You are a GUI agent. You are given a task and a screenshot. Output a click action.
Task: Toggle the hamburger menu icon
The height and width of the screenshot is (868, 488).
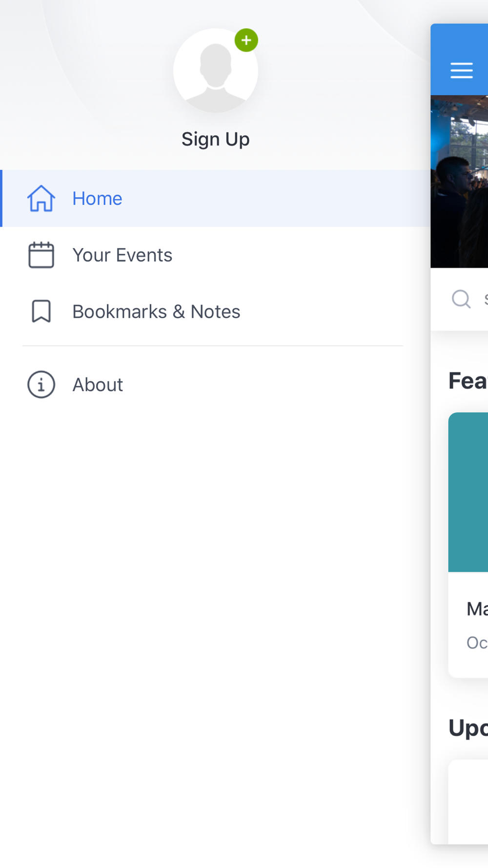point(462,70)
